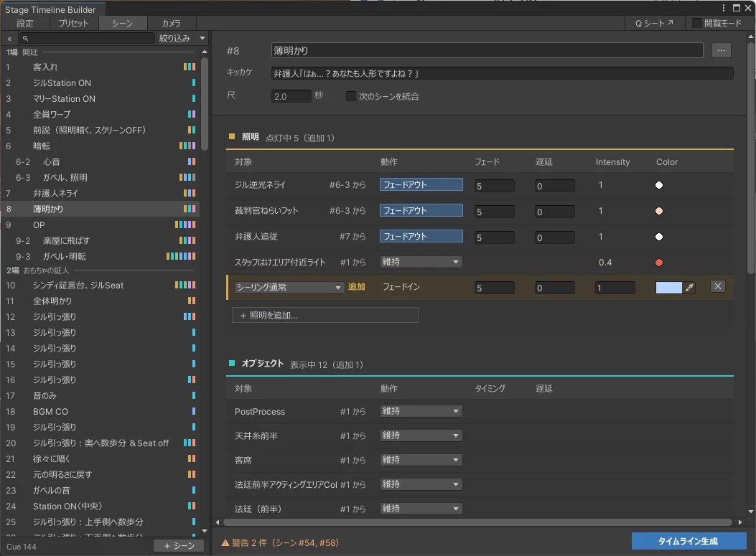This screenshot has width=756, height=556.
Task: Select scene 24 Station ON(中央) in the list
Action: 101,506
